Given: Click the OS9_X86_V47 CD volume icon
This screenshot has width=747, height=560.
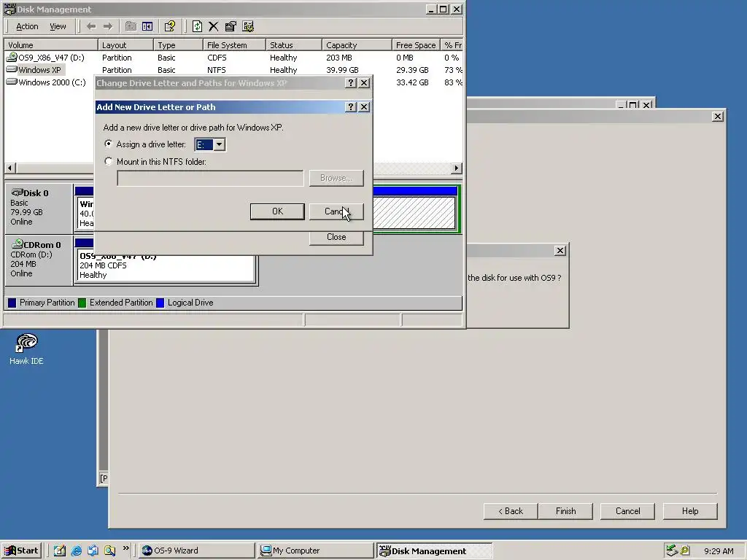Looking at the screenshot, I should (12, 57).
